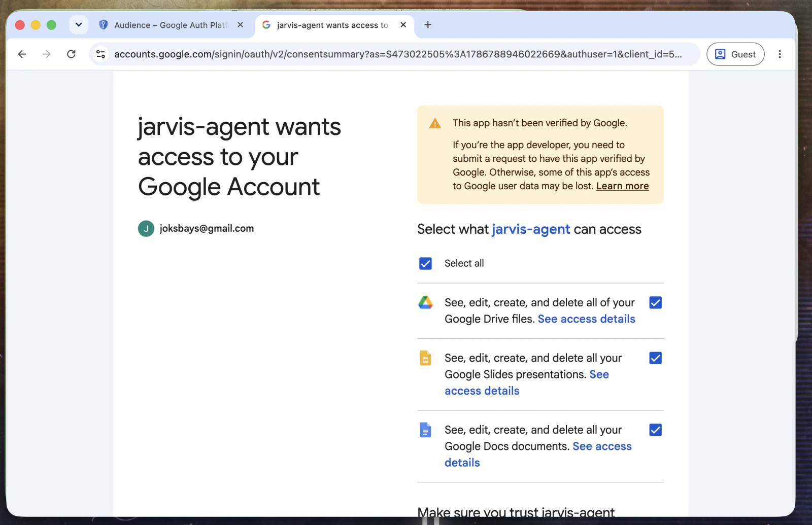
Task: Uncheck Google Docs documents access checkbox
Action: pyautogui.click(x=656, y=430)
